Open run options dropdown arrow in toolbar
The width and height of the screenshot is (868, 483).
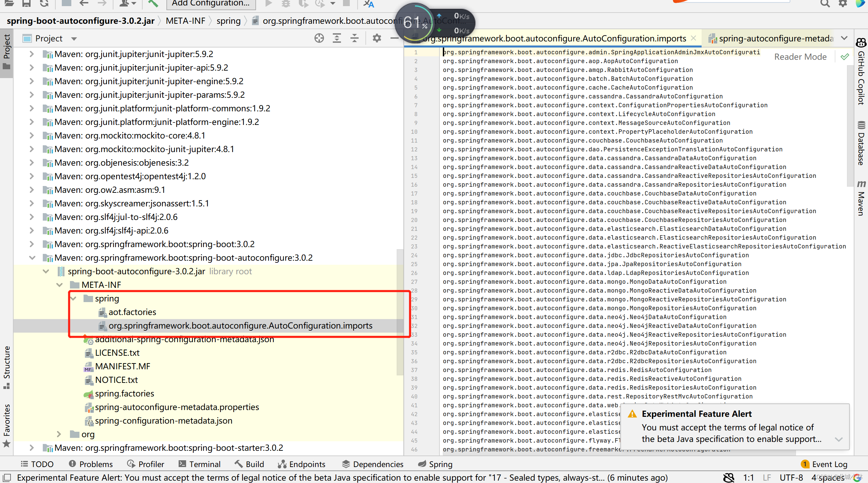click(x=333, y=3)
